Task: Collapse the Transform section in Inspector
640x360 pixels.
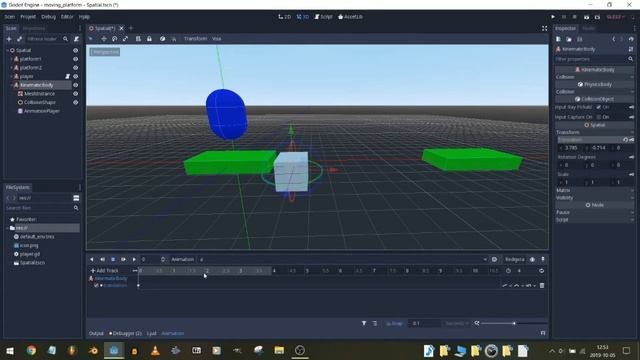Action: click(x=594, y=132)
